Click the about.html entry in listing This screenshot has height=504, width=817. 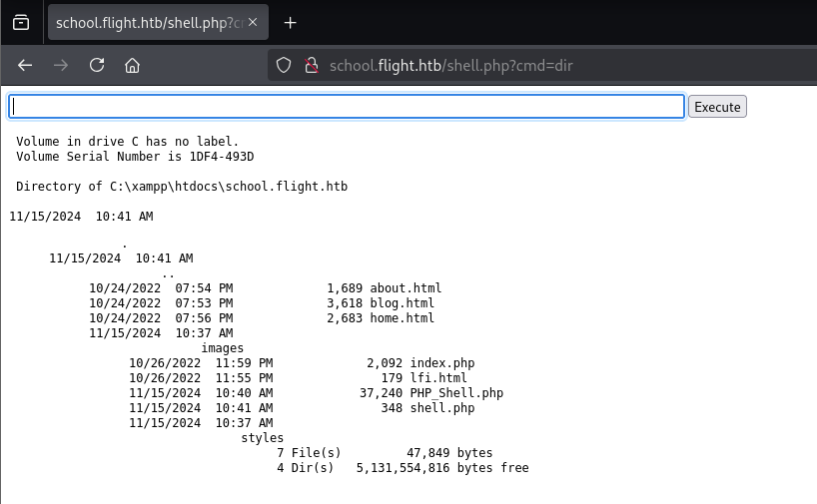[x=406, y=288]
